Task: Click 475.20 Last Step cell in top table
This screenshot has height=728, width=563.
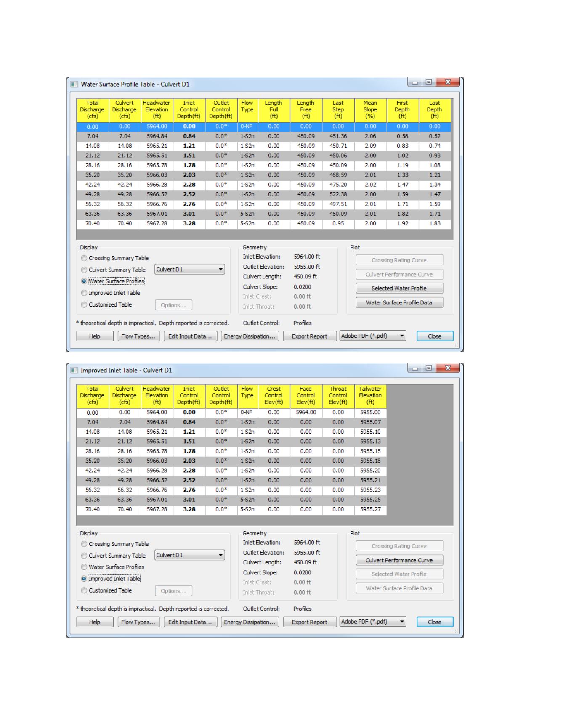Action: tap(338, 185)
